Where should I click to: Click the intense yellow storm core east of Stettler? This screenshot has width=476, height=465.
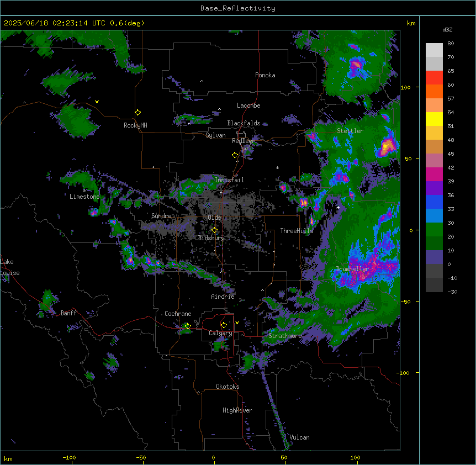pos(385,147)
